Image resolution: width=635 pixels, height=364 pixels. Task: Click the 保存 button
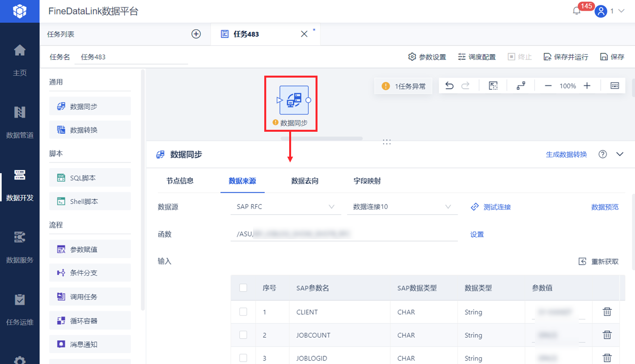coord(612,57)
